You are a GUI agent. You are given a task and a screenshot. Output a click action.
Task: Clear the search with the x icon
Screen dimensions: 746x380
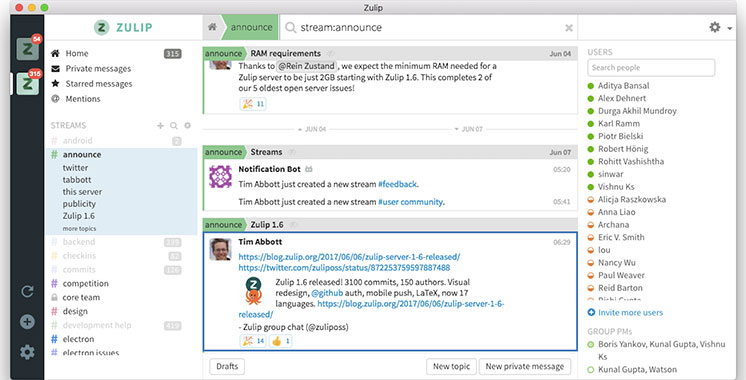click(569, 28)
